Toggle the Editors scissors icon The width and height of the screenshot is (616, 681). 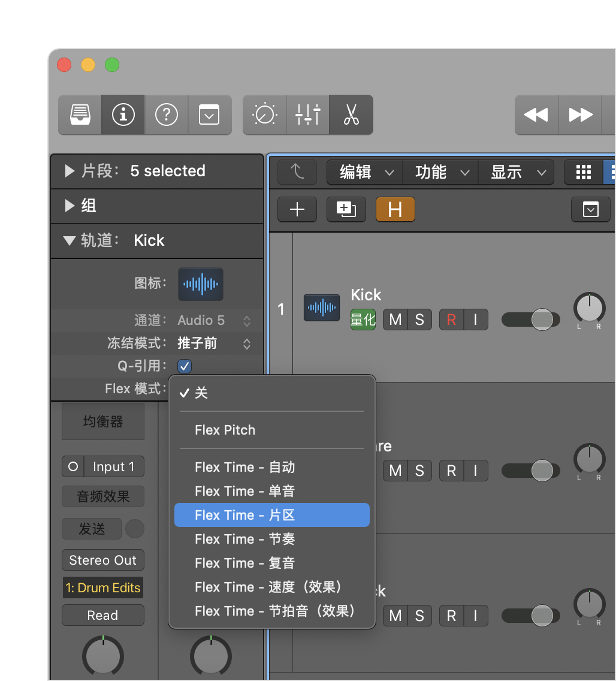351,114
